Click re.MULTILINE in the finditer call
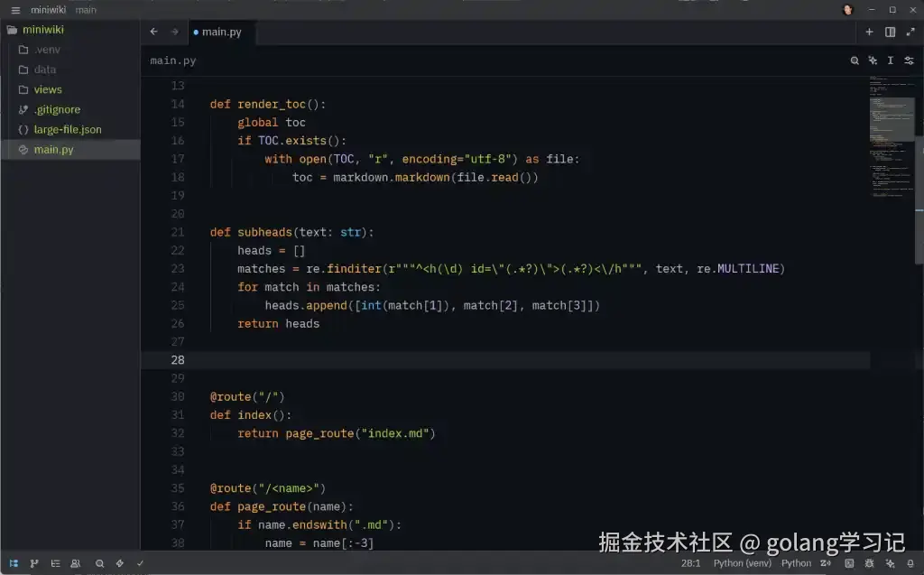 (x=738, y=269)
